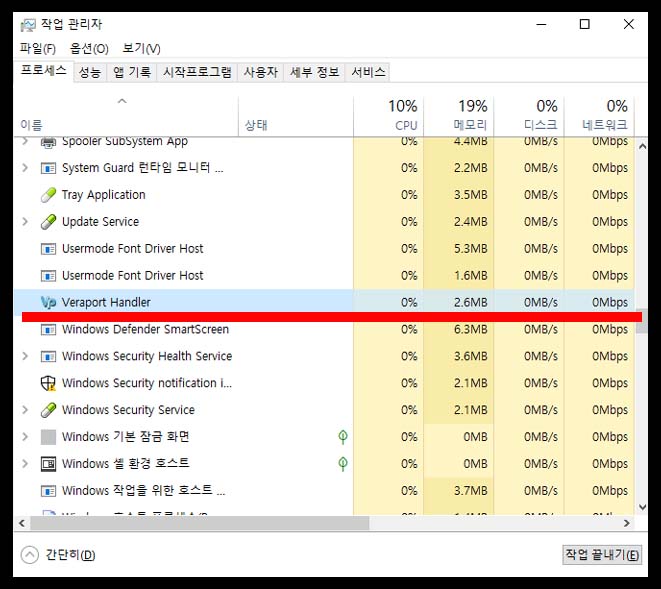The image size is (661, 589).
Task: Click the Usermode Font Driver Host icon with 1.6MB
Action: pos(48,276)
